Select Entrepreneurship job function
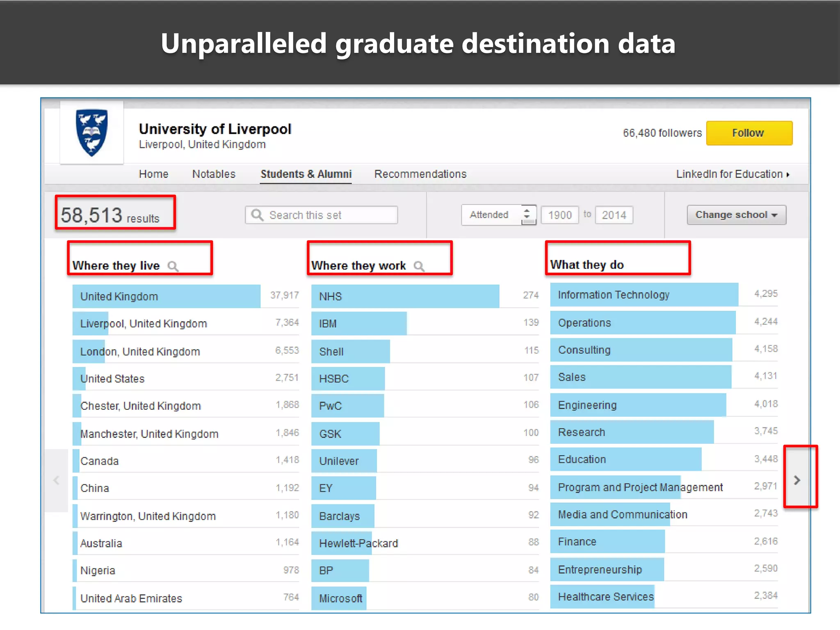The image size is (840, 630). pyautogui.click(x=664, y=569)
